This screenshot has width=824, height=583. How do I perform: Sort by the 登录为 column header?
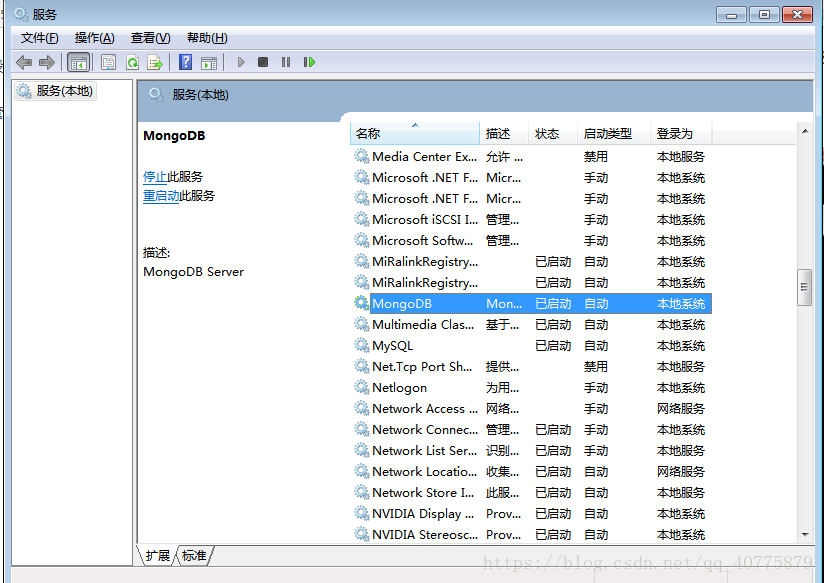(x=681, y=134)
